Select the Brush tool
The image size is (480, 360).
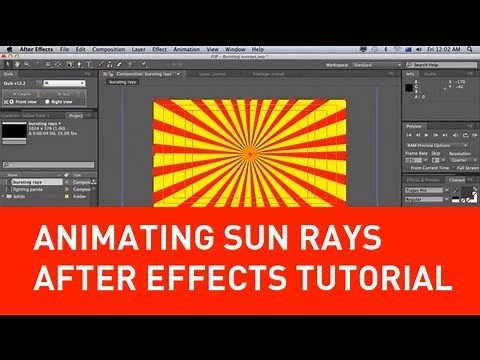coord(101,64)
